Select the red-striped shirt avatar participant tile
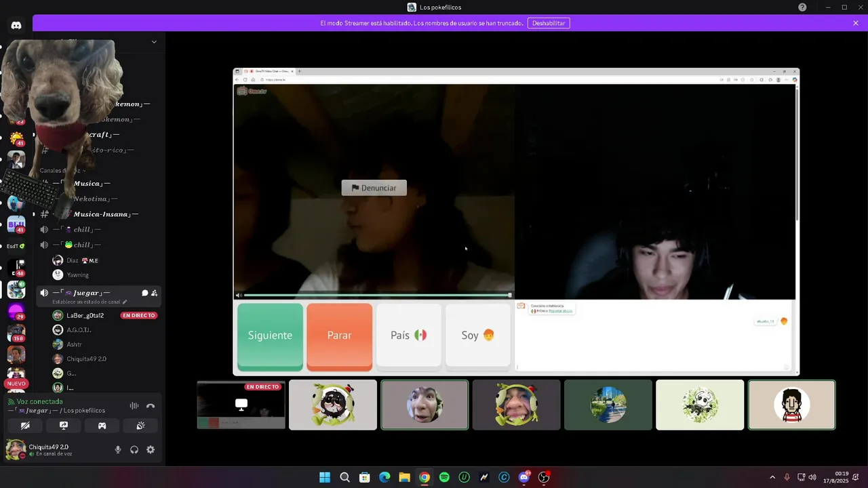868x488 pixels. tap(791, 405)
